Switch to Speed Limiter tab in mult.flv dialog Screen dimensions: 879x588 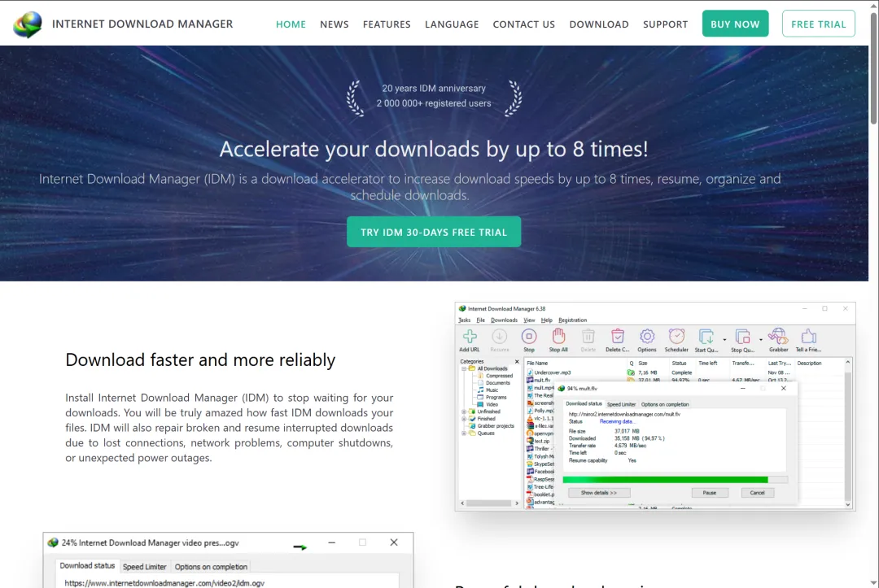point(621,404)
